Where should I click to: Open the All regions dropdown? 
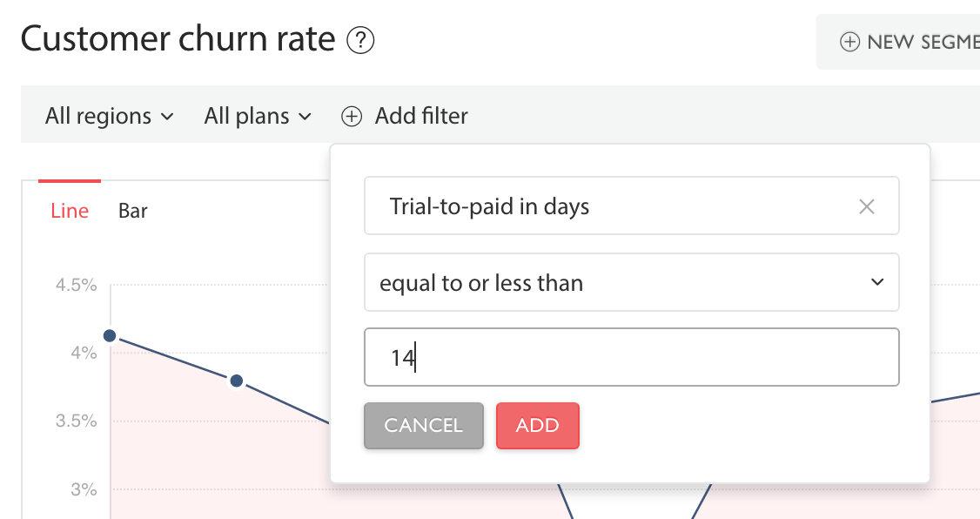point(110,116)
